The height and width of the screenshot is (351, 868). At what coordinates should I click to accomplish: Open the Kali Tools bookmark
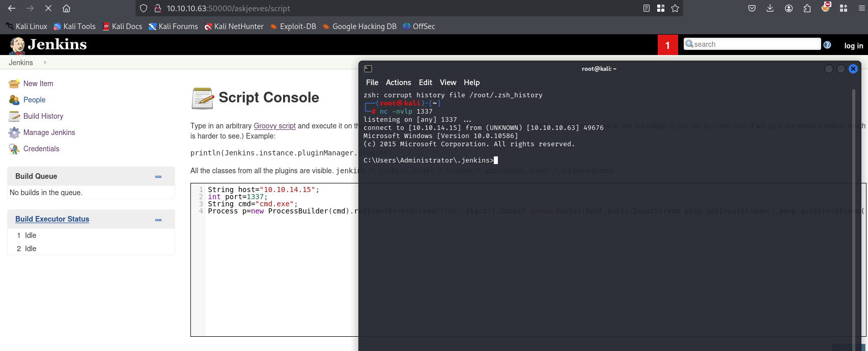coord(74,26)
